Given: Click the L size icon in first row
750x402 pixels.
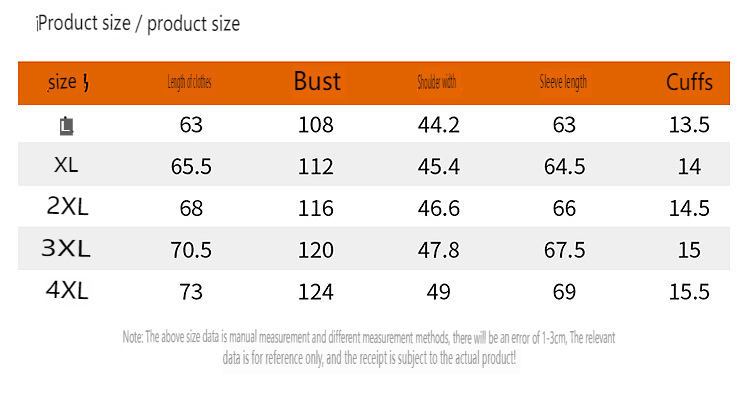Looking at the screenshot, I should tap(66, 125).
